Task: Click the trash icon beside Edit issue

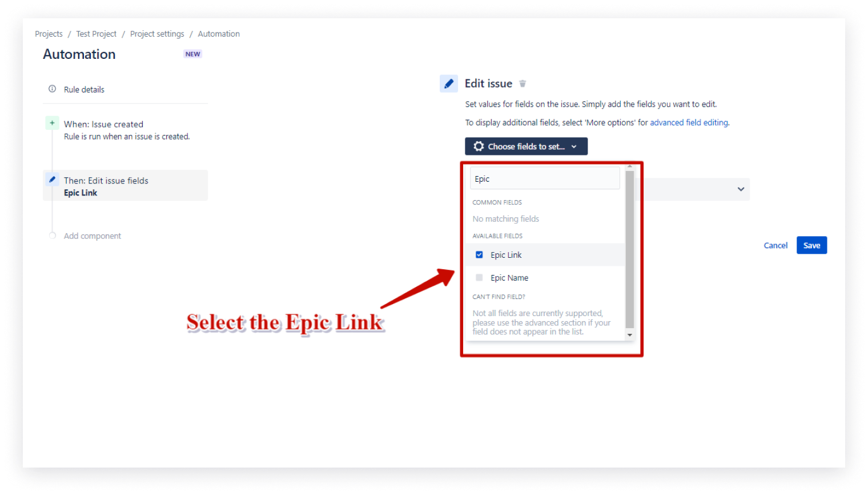Action: click(x=523, y=84)
